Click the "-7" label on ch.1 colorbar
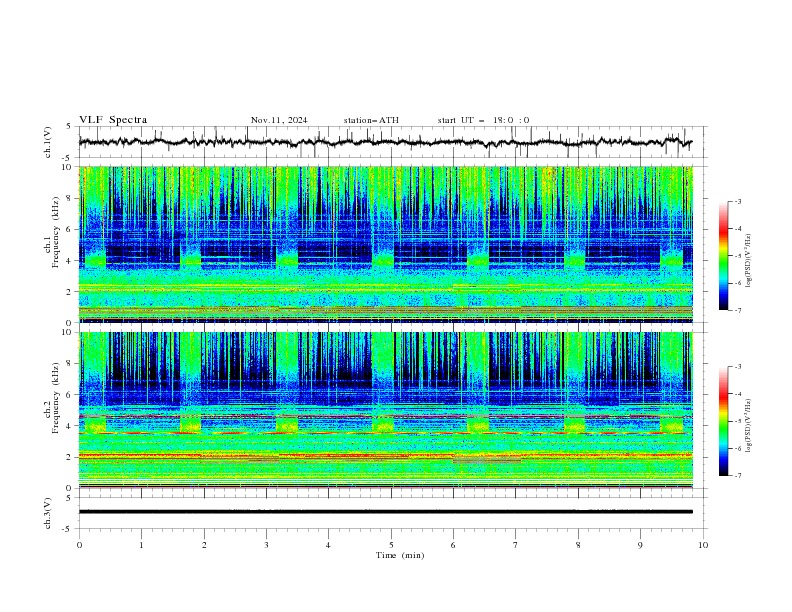The width and height of the screenshot is (792, 612). click(737, 310)
